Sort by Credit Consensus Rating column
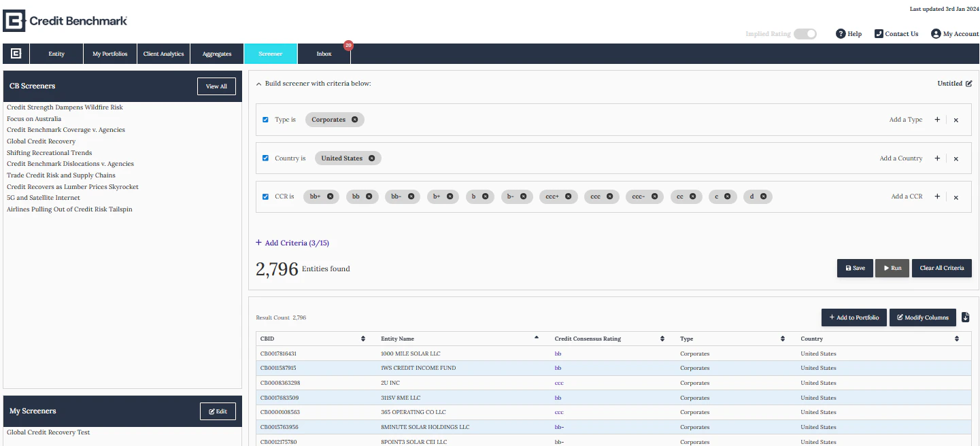The image size is (980, 446). 662,339
